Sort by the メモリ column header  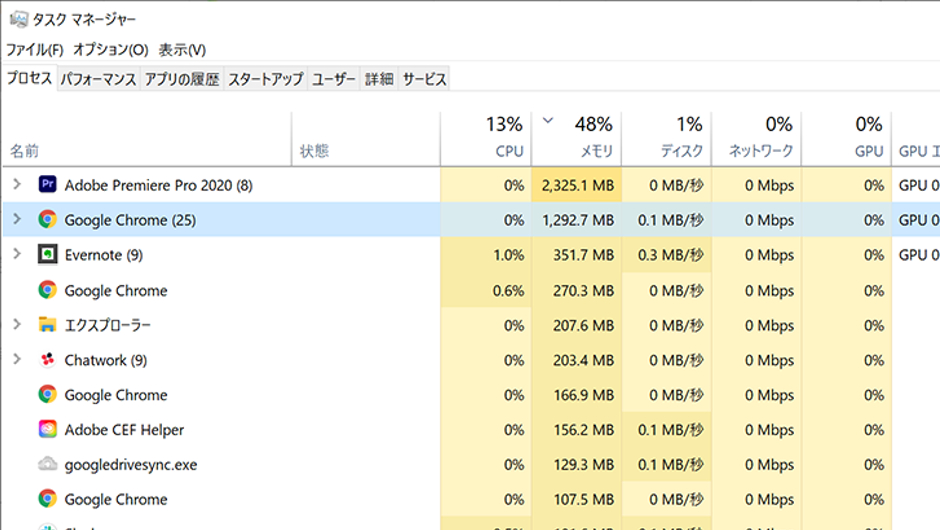click(x=577, y=139)
